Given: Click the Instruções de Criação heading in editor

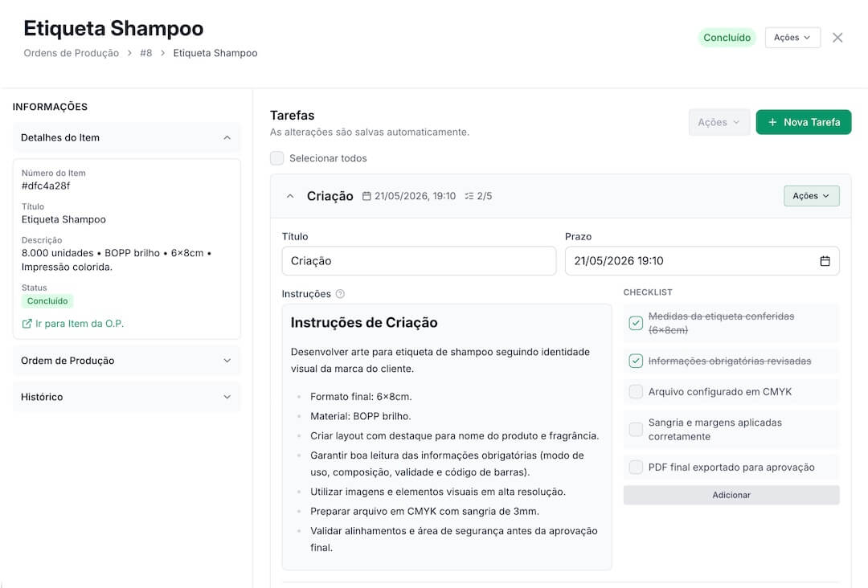Looking at the screenshot, I should 364,322.
